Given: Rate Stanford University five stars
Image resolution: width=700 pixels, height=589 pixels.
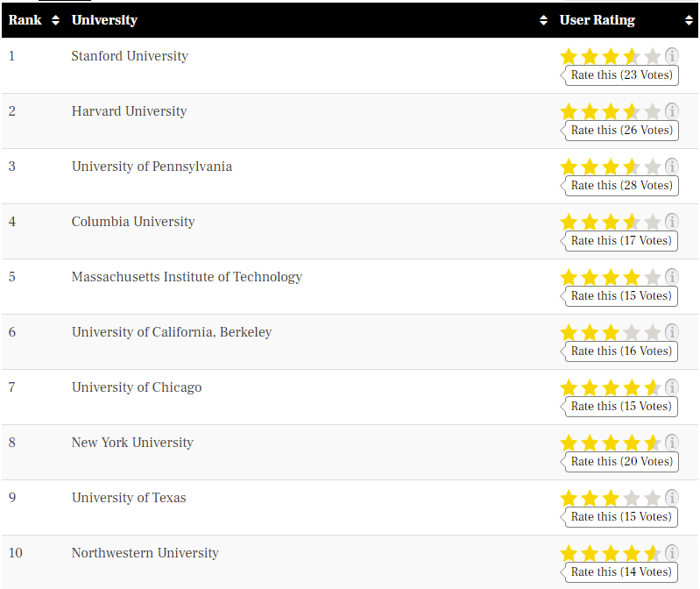Looking at the screenshot, I should coord(653,57).
